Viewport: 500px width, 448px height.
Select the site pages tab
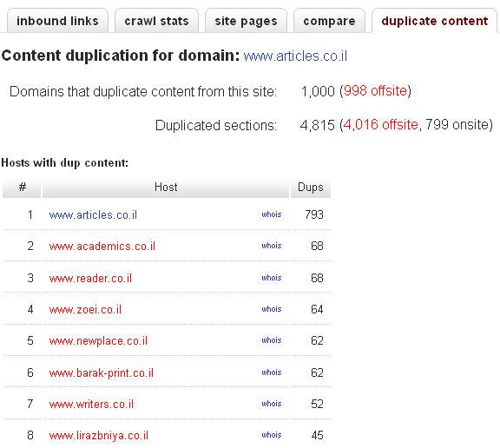pyautogui.click(x=246, y=21)
